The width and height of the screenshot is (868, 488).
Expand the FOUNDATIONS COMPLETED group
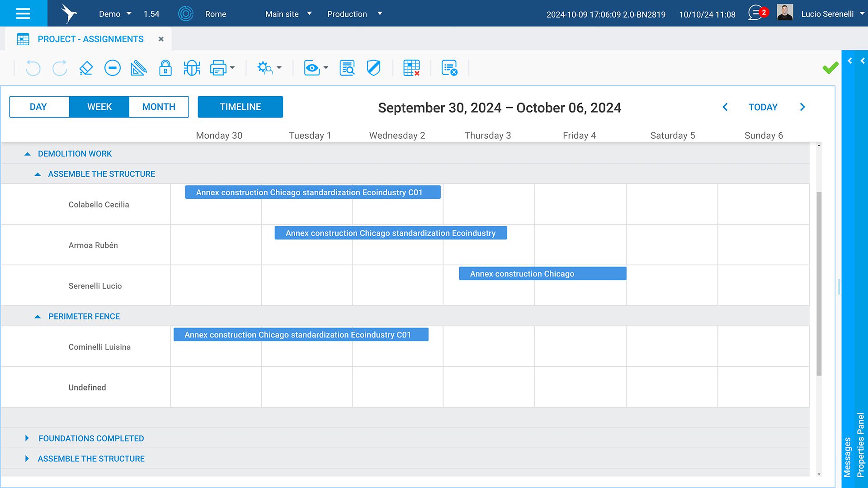pyautogui.click(x=27, y=438)
